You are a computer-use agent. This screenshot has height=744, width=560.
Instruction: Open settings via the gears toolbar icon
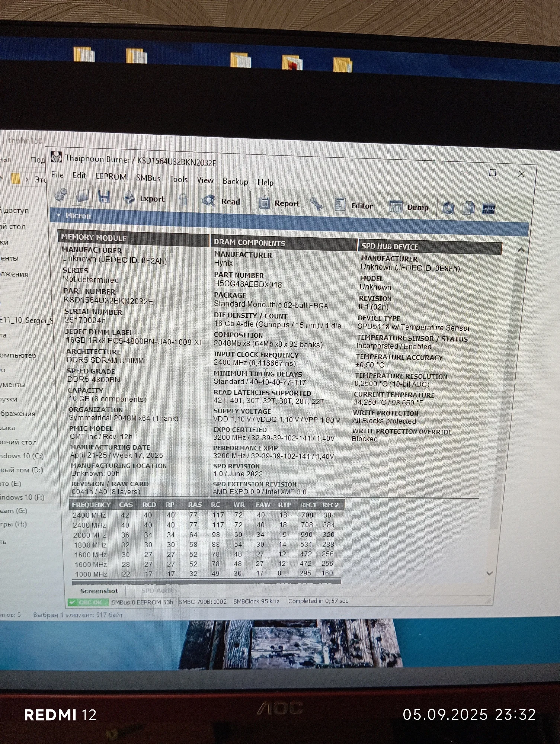(61, 195)
